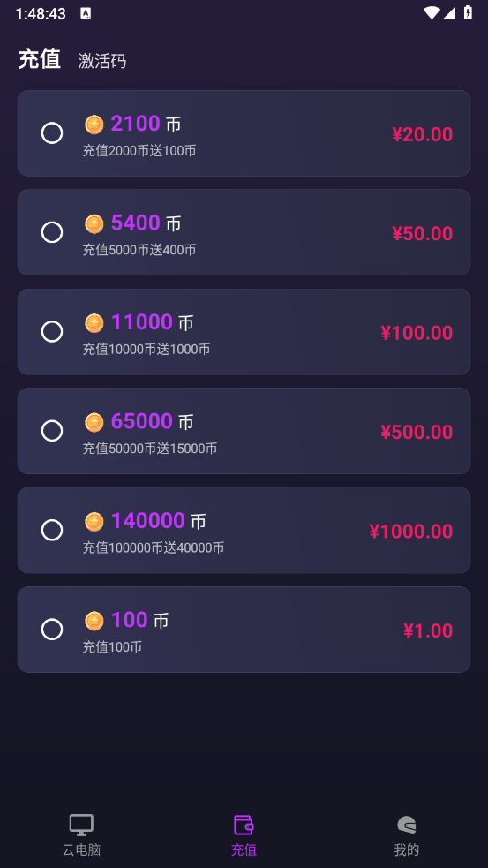The width and height of the screenshot is (488, 868).
Task: Click the ¥1000.00 price label
Action: click(x=411, y=532)
